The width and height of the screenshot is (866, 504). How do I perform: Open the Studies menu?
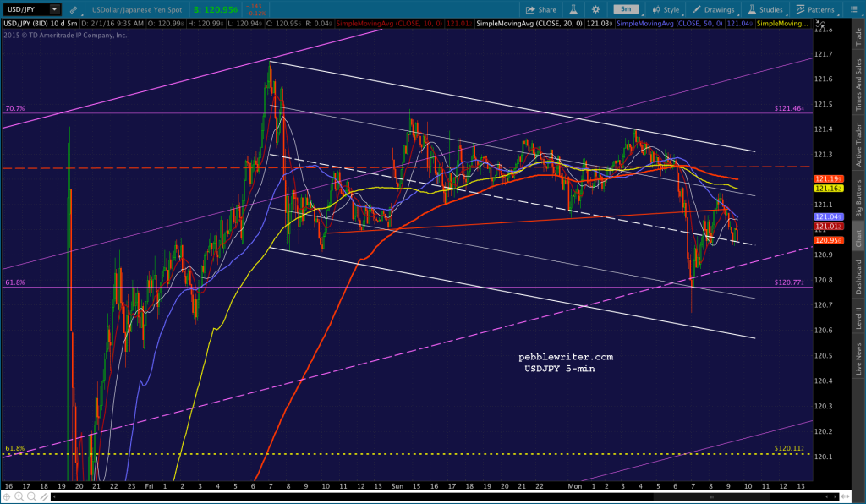click(765, 10)
